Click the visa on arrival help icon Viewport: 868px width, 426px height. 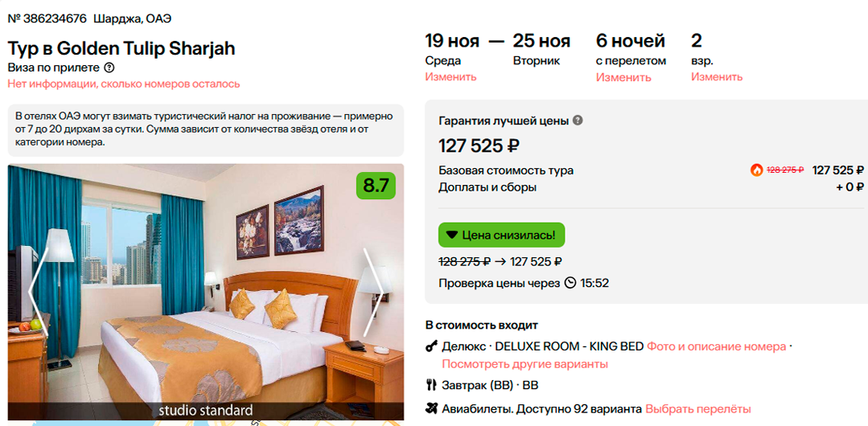coord(109,68)
